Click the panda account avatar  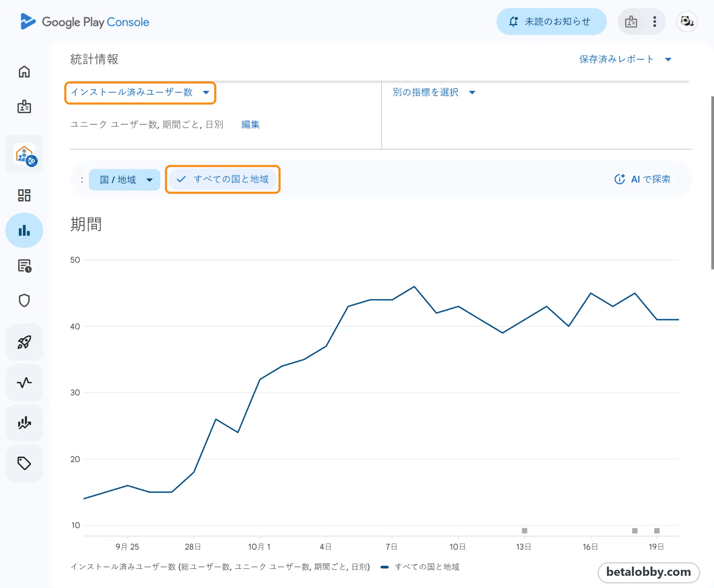tap(687, 22)
